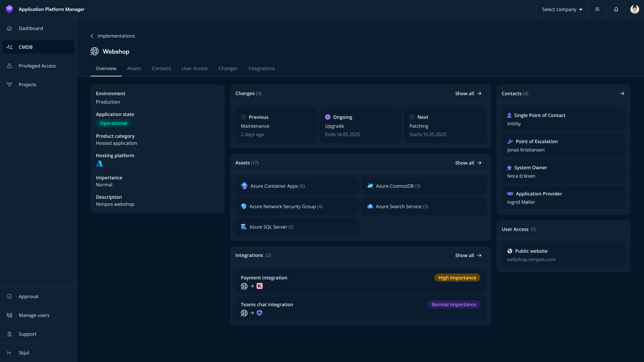Open the Contacts panel arrow
This screenshot has width=644, height=362.
pyautogui.click(x=622, y=94)
